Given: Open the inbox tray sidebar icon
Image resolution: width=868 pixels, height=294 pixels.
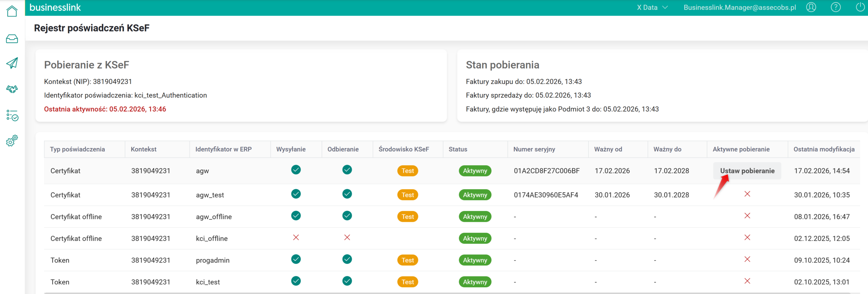Looking at the screenshot, I should [x=12, y=39].
